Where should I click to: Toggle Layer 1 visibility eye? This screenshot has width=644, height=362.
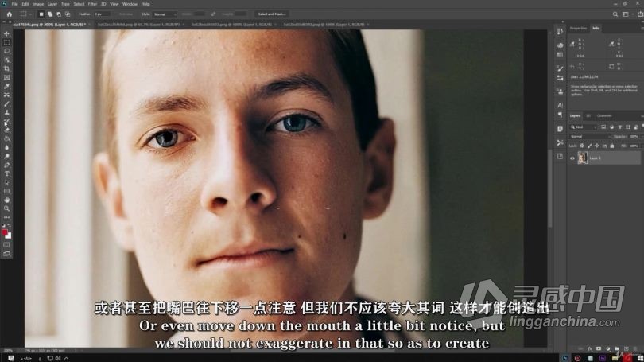click(x=572, y=158)
